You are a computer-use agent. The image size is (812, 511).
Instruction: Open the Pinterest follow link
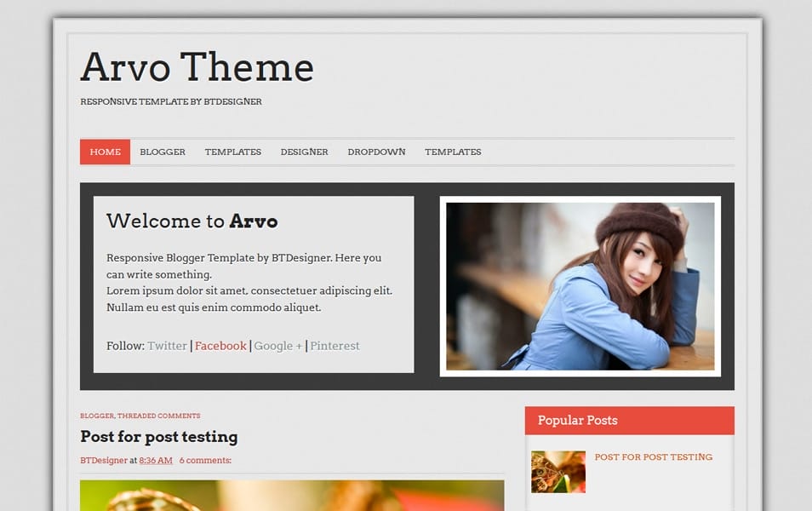[335, 346]
